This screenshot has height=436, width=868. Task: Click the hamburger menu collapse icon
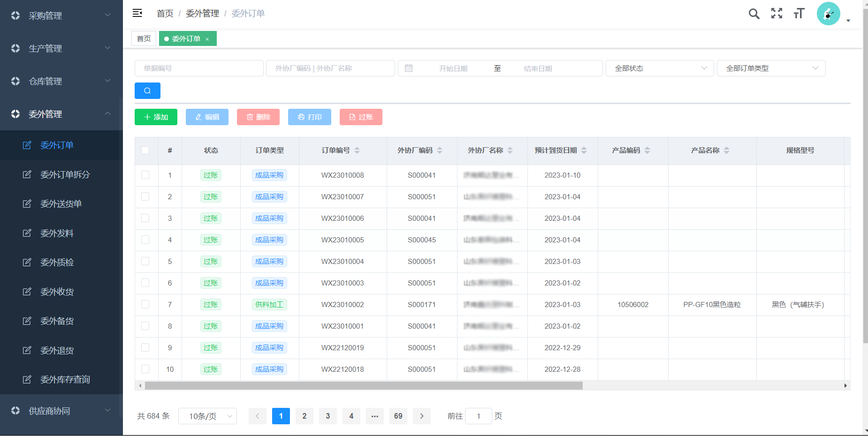(137, 13)
